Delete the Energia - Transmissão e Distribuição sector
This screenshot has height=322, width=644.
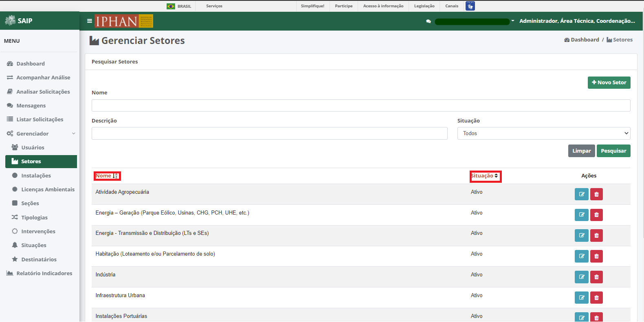(x=596, y=235)
